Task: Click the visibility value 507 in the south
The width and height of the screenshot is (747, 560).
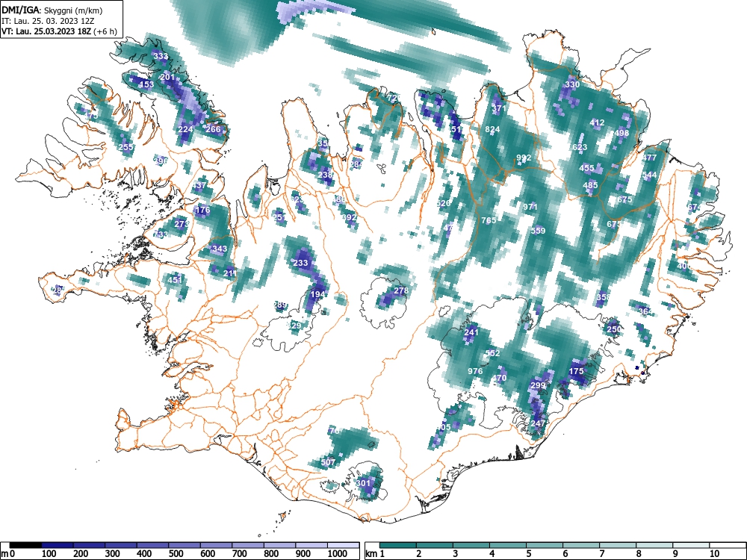Action: (328, 462)
